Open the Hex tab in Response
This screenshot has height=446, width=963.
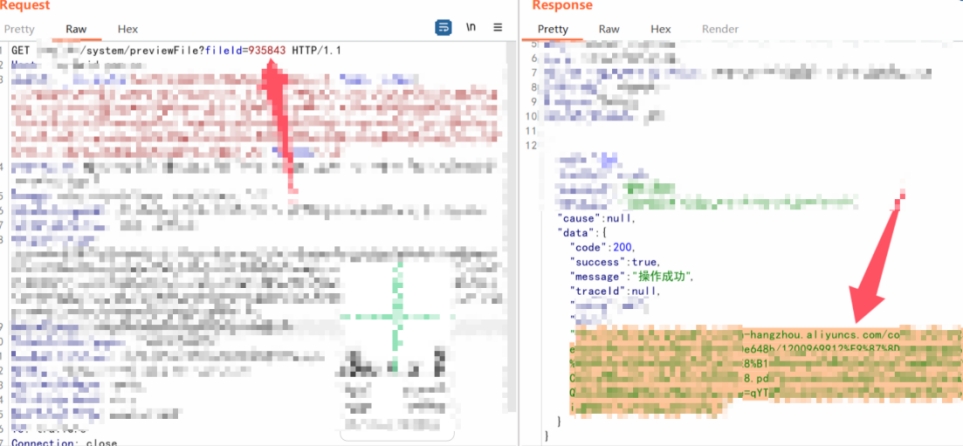click(x=661, y=29)
